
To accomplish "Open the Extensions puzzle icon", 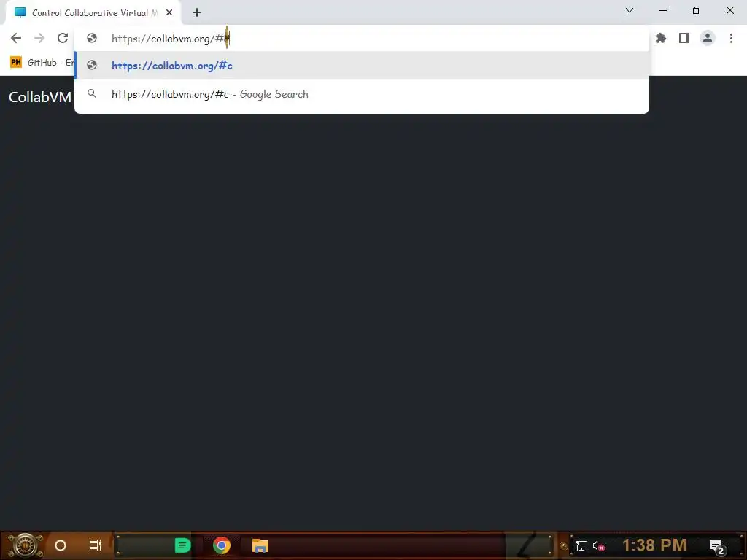I will click(x=660, y=38).
